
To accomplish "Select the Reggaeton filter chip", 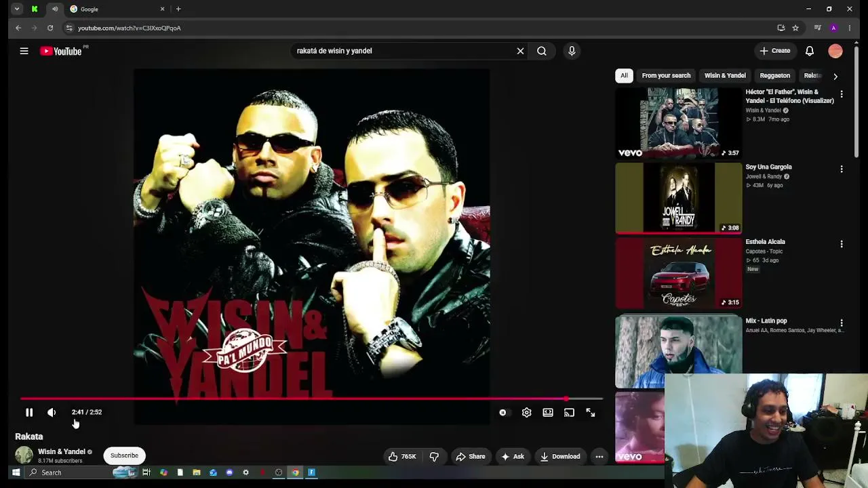I will pos(774,76).
